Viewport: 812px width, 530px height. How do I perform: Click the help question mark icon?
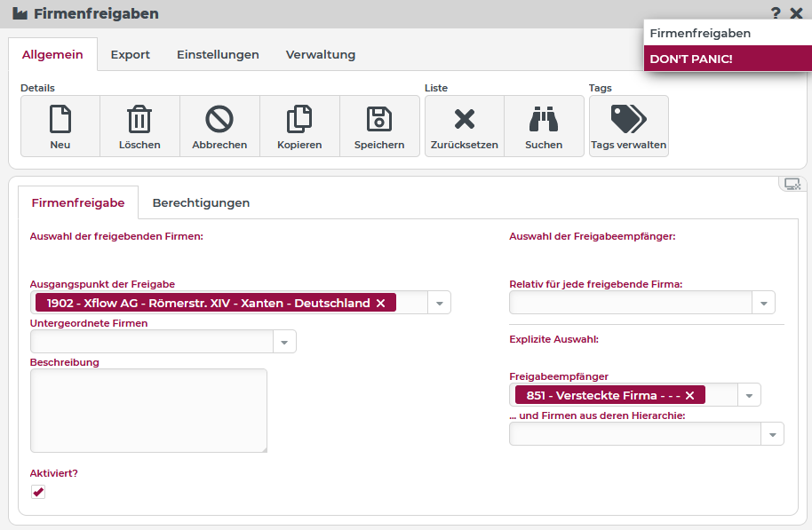click(776, 13)
